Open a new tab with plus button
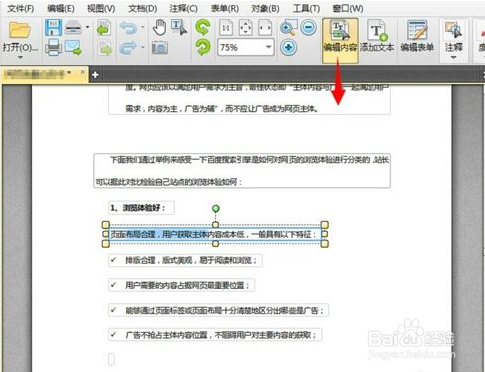Viewport: 485px width, 372px height. 95,75
